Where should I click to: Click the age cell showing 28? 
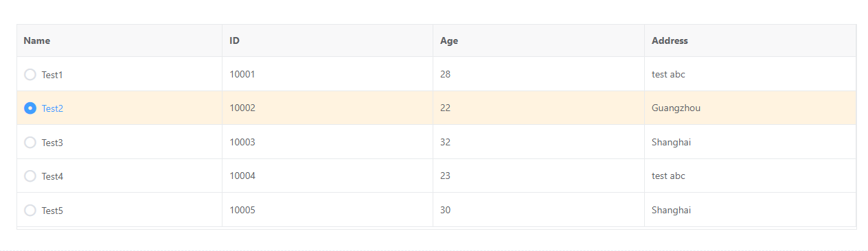[539, 74]
